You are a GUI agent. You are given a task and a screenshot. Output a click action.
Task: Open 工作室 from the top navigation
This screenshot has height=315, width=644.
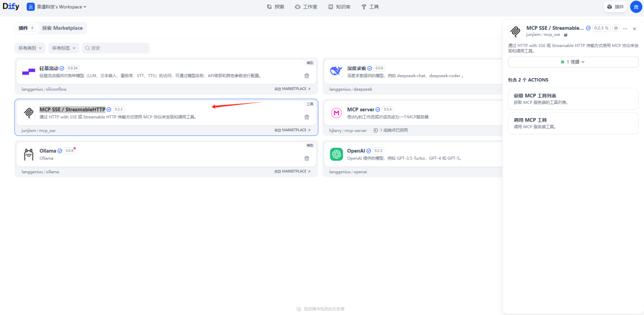306,7
